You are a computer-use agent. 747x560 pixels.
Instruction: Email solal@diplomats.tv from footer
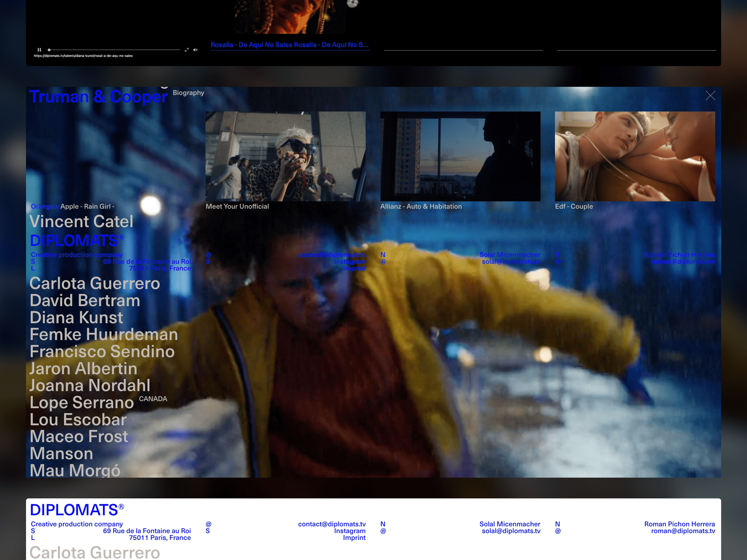pos(511,531)
